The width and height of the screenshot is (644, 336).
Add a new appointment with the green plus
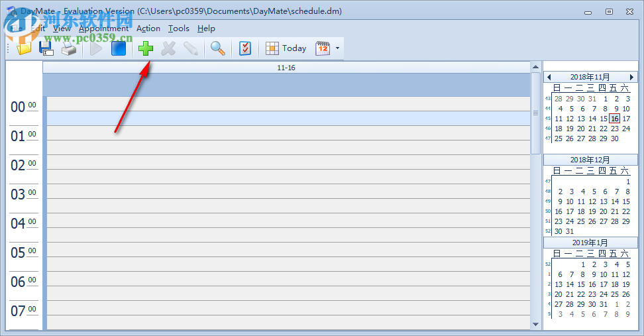146,48
